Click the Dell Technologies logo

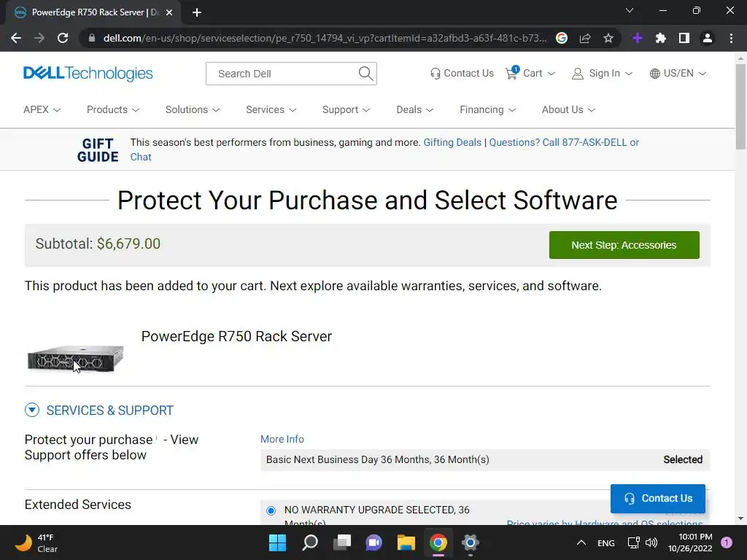coord(88,74)
